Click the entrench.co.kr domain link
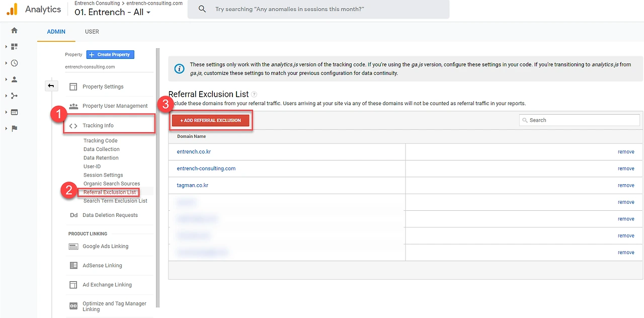The height and width of the screenshot is (318, 644). point(194,151)
